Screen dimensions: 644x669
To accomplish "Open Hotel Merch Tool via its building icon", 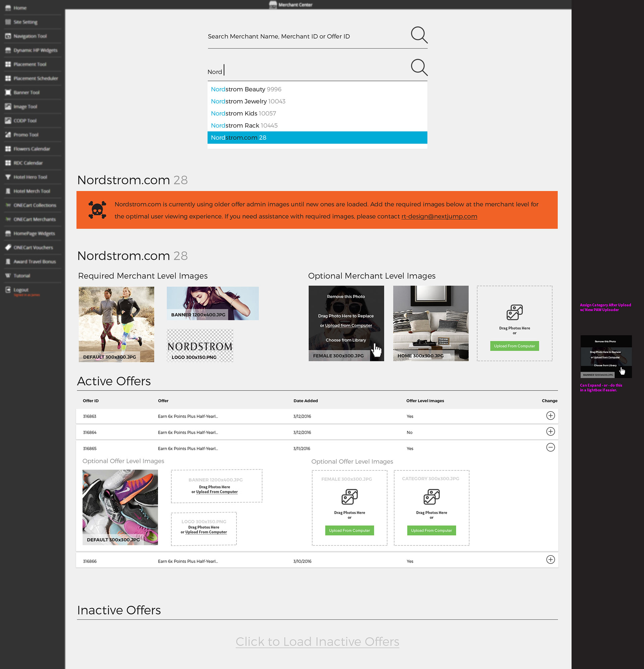I will [x=8, y=191].
